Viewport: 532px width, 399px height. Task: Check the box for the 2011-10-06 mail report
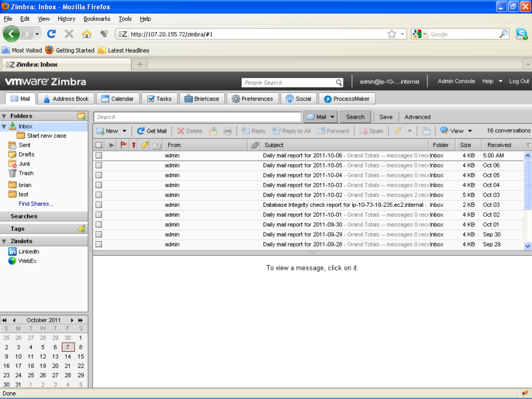98,156
